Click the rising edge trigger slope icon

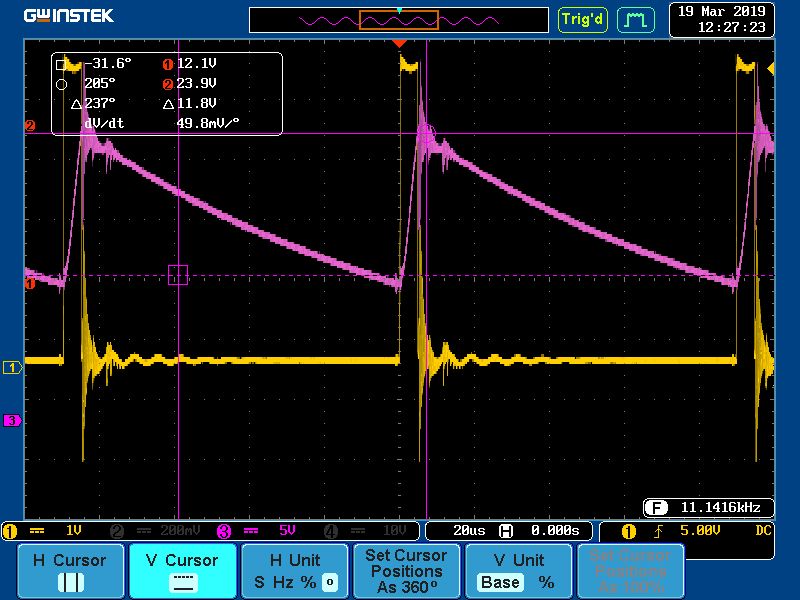coord(658,532)
